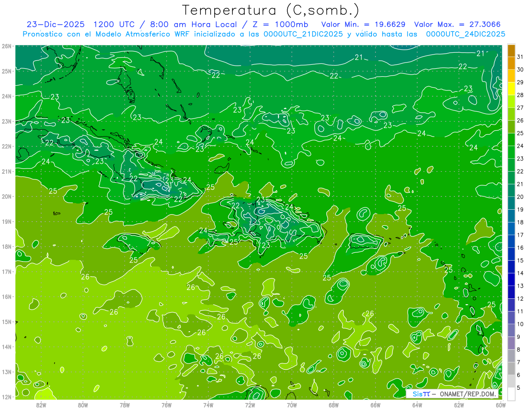The width and height of the screenshot is (532, 411).
Task: Click the "25N" latitude axis label
Action: pyautogui.click(x=7, y=71)
